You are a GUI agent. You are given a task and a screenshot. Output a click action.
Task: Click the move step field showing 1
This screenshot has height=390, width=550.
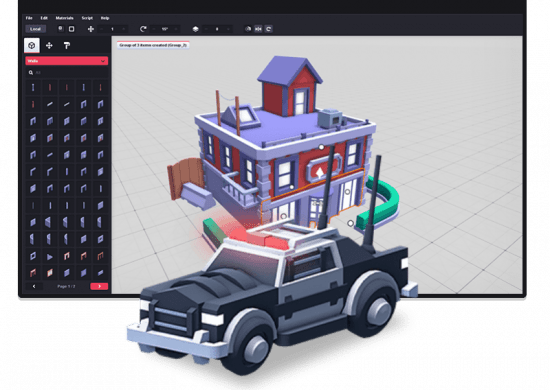coord(112,29)
